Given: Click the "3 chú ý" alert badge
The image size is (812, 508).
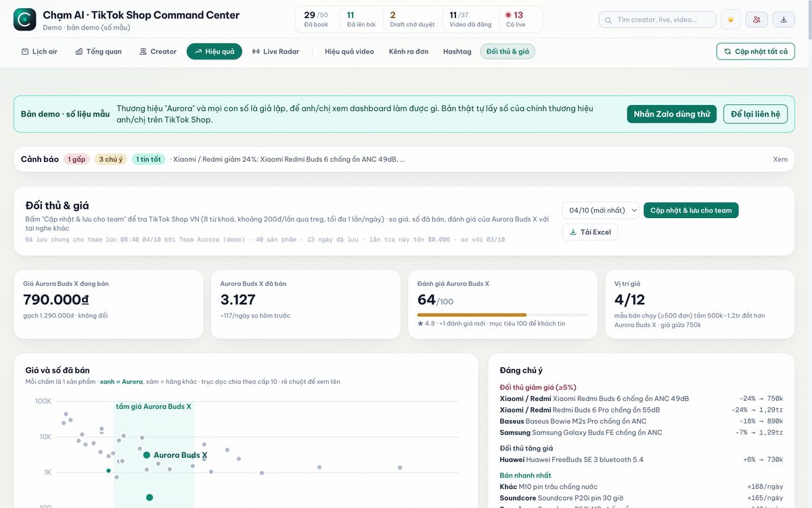Looking at the screenshot, I should tap(111, 159).
